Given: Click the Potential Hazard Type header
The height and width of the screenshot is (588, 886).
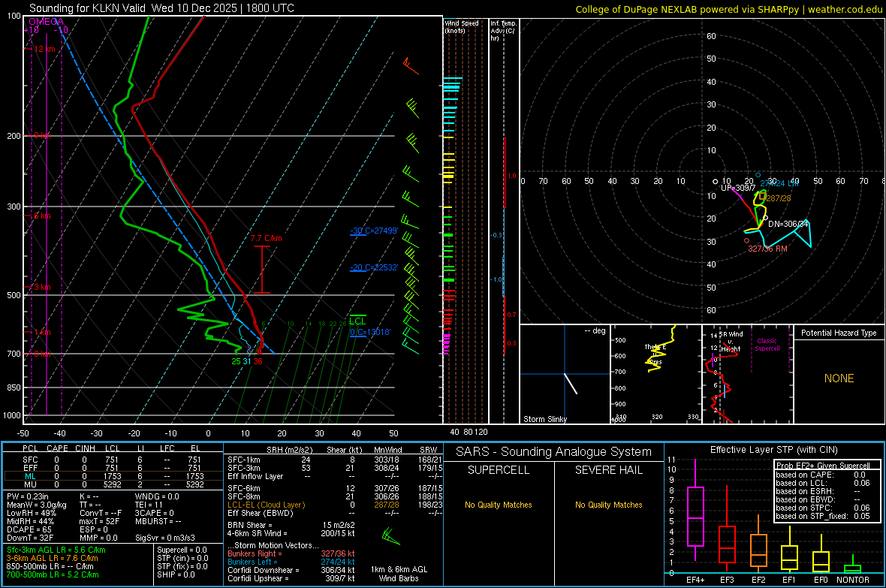Looking at the screenshot, I should pos(839,333).
